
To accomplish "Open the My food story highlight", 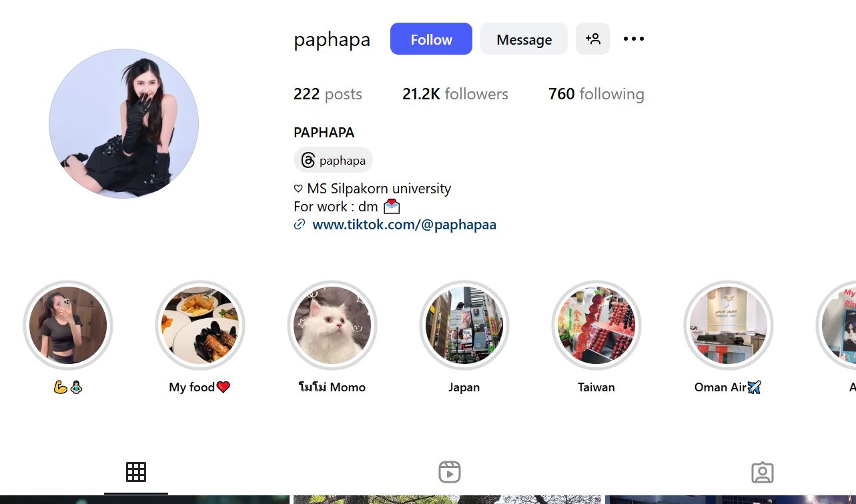I will tap(200, 325).
